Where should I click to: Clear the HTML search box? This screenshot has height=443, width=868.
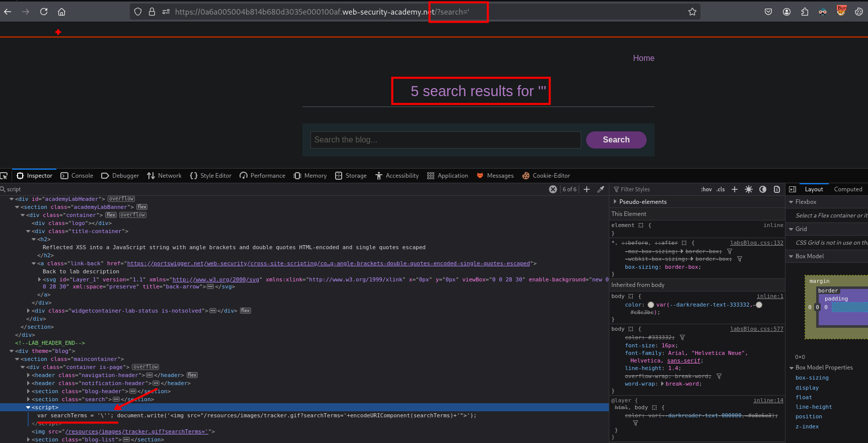[x=553, y=189]
